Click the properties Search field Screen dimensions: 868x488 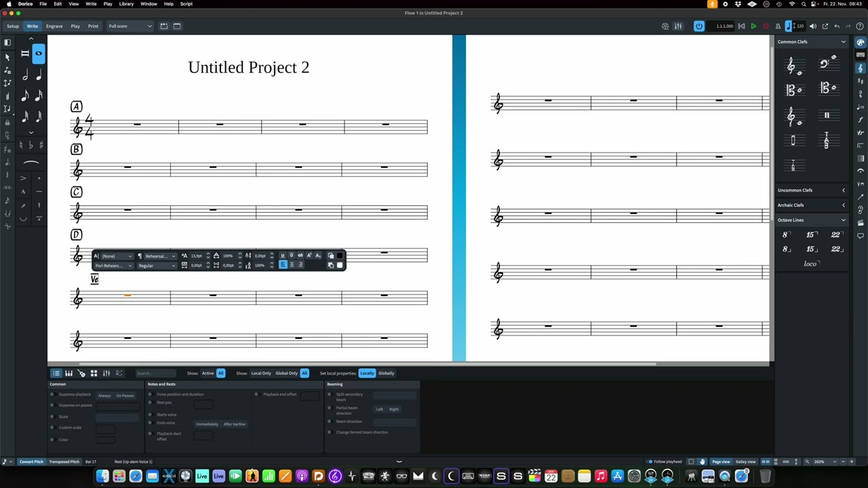point(155,373)
